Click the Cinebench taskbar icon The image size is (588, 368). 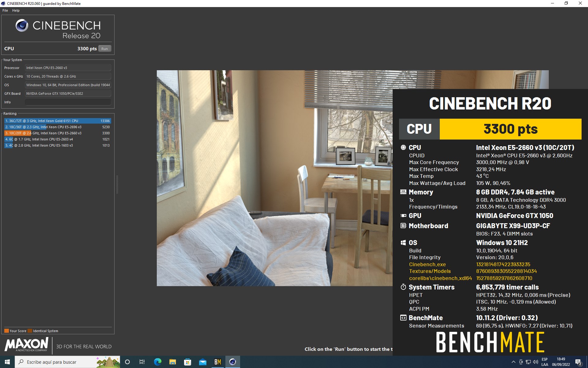point(232,362)
